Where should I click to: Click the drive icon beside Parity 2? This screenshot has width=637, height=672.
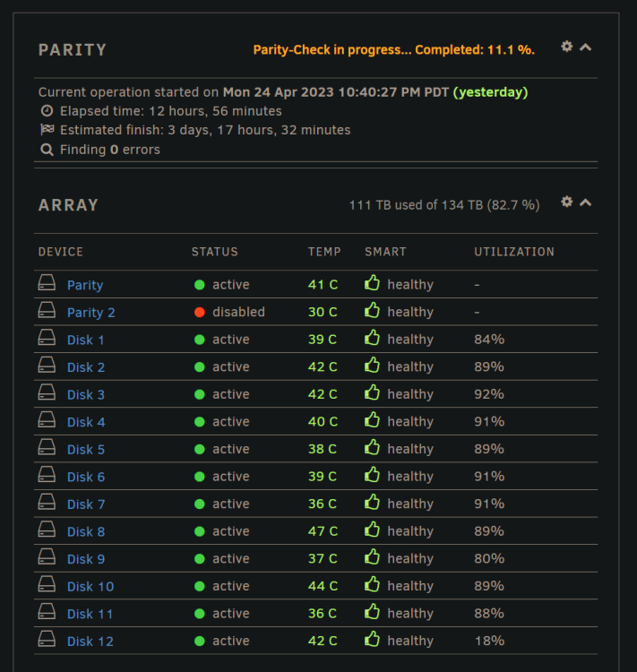[x=47, y=310]
